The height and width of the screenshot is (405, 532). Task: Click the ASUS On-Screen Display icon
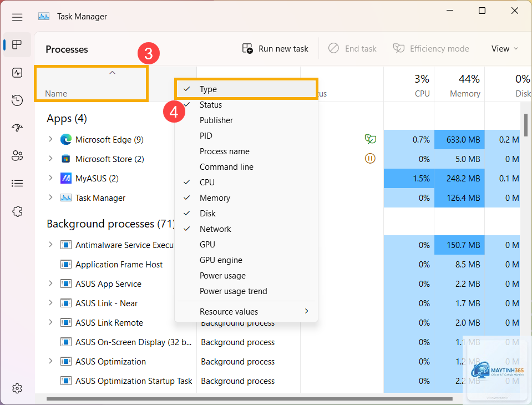click(x=66, y=342)
